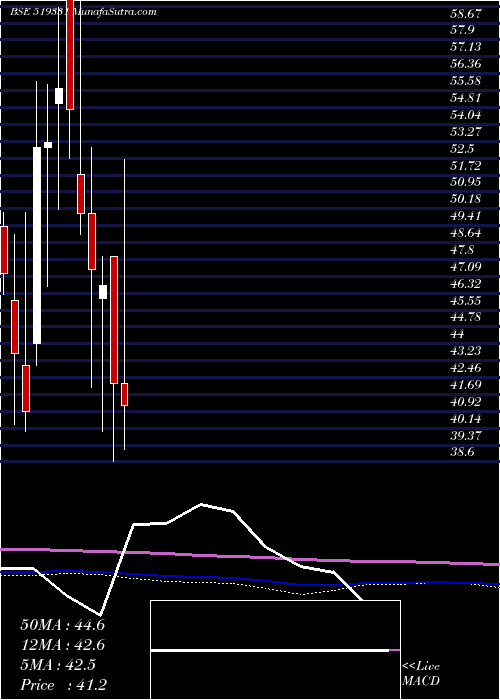
Task: Click the 54.04 price axis label
Action: point(466,115)
